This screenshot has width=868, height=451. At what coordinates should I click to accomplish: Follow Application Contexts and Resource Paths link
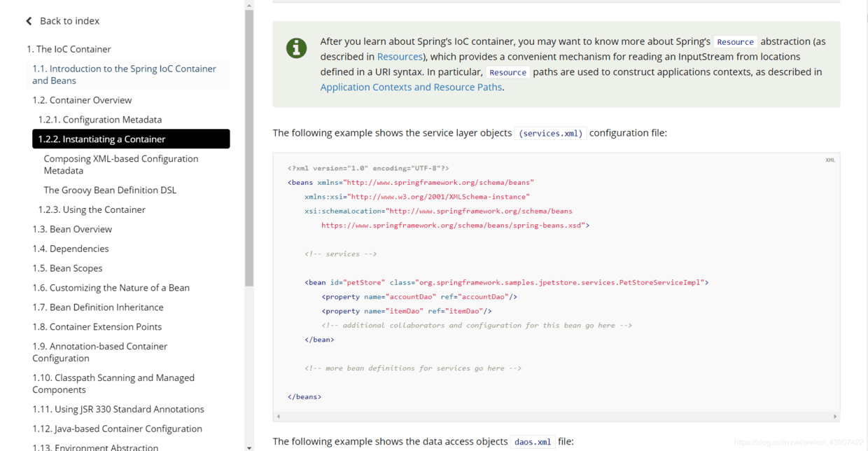tap(411, 88)
